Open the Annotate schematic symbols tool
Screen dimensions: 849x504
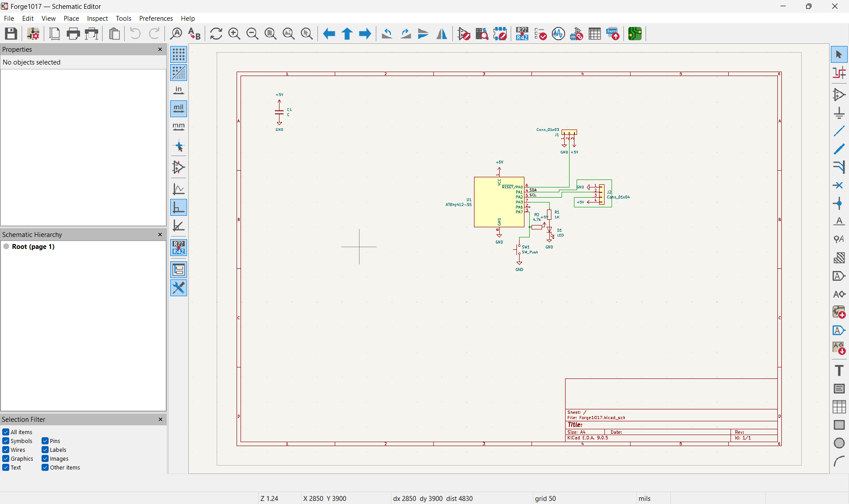tap(522, 34)
